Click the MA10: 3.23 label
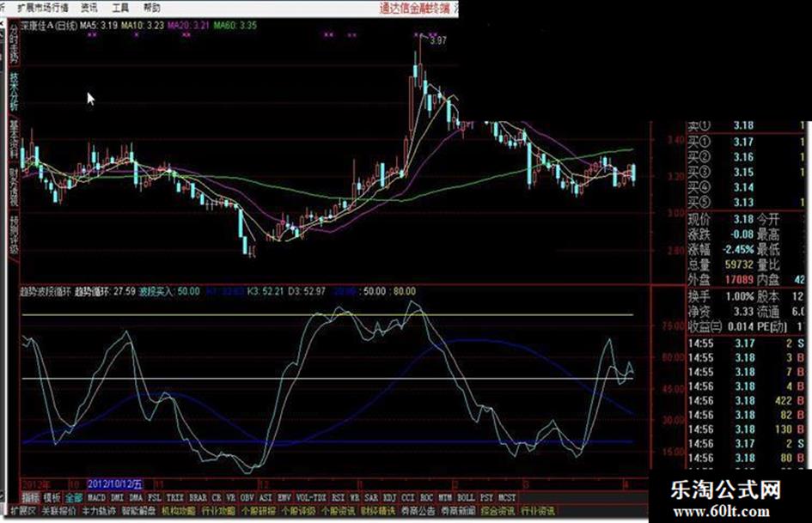This screenshot has width=812, height=523. click(x=143, y=25)
